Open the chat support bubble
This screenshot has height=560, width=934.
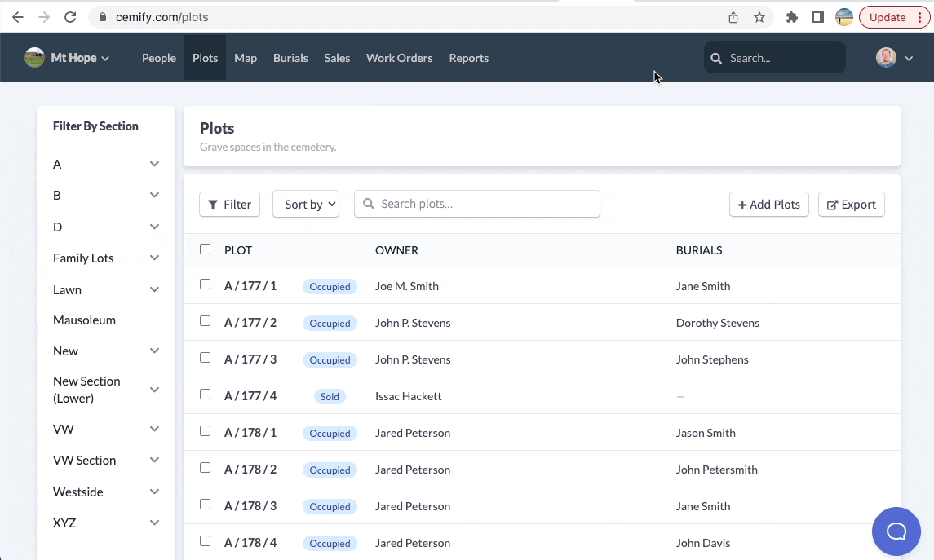[896, 531]
